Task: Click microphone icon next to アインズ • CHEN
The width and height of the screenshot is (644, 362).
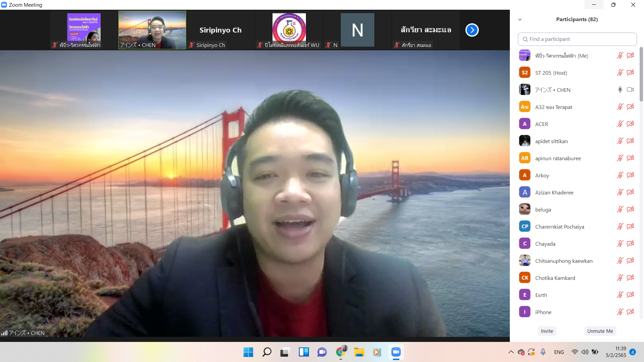Action: pyautogui.click(x=620, y=90)
